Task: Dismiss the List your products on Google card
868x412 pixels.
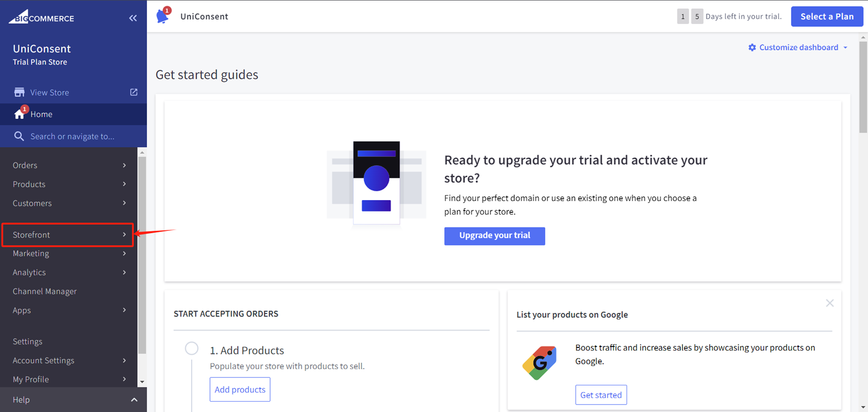Action: pyautogui.click(x=829, y=303)
